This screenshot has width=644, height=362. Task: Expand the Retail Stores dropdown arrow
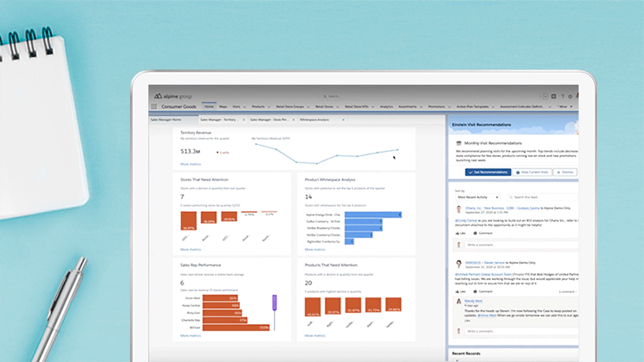click(338, 107)
